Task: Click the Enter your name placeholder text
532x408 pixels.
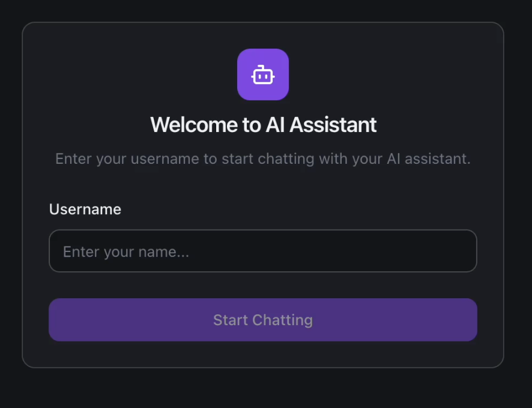Action: [126, 251]
